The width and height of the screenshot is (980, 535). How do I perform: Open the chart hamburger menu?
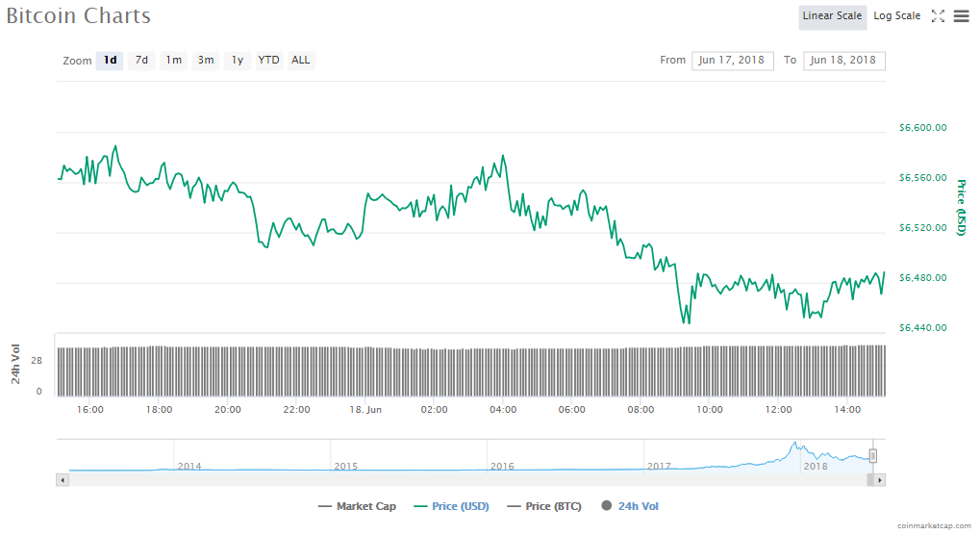(x=961, y=16)
